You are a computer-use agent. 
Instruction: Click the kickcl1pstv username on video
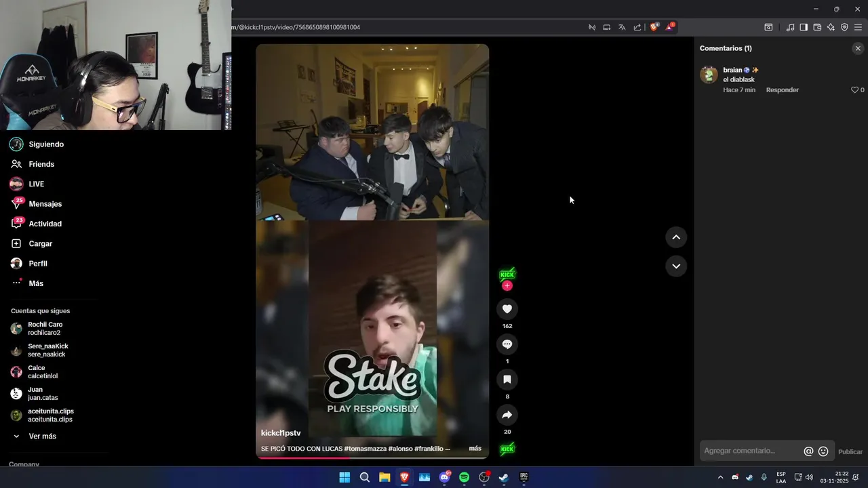pyautogui.click(x=281, y=433)
